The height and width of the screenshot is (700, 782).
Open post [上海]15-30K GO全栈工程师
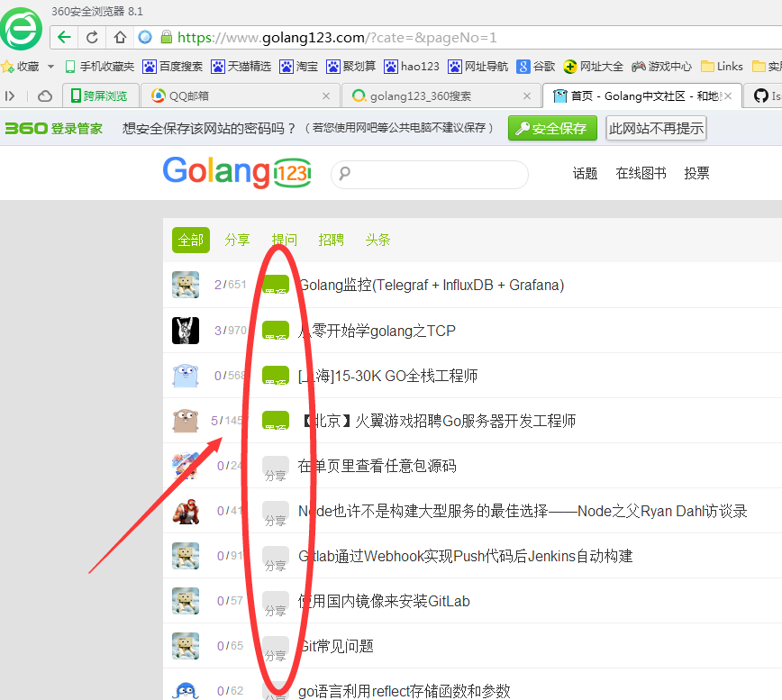[x=387, y=376]
